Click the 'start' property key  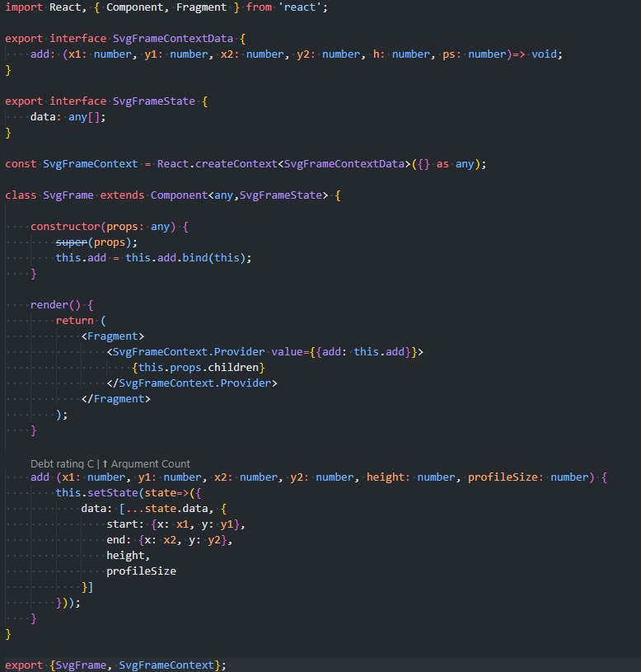pyautogui.click(x=122, y=524)
